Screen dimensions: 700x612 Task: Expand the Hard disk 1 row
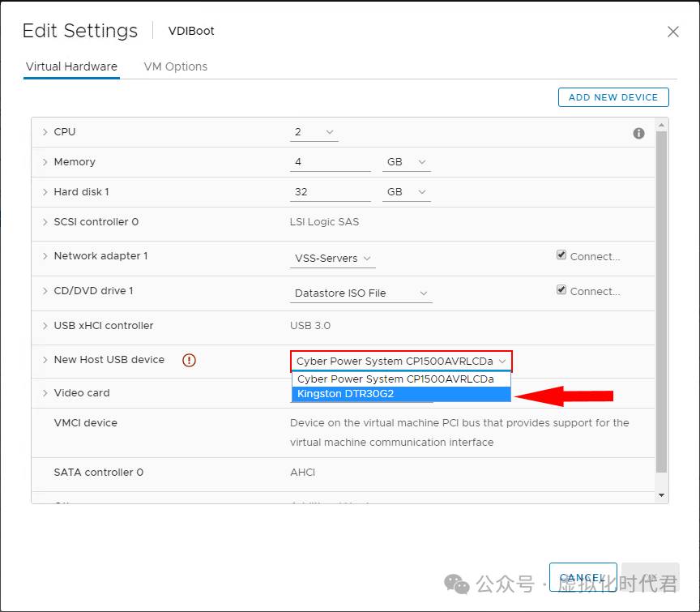[45, 192]
